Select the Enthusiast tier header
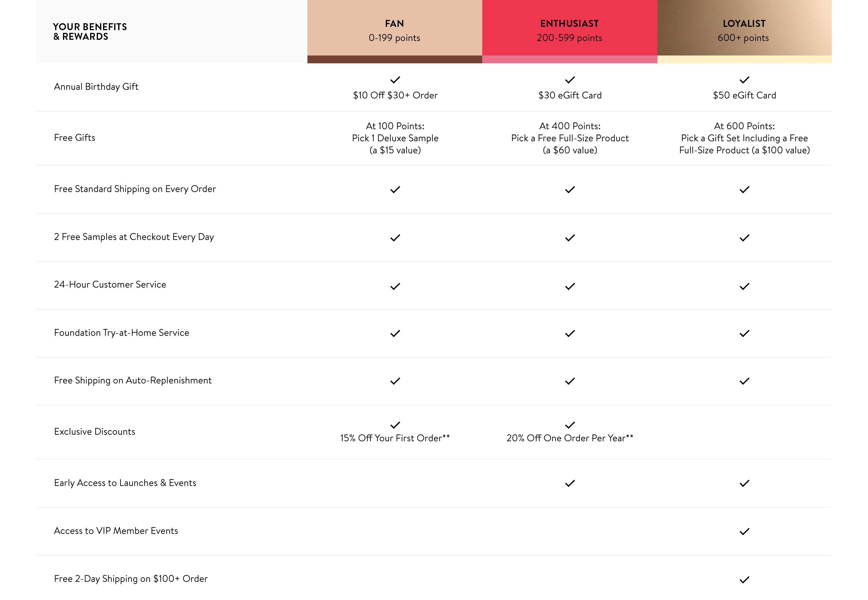868x600 pixels. [x=569, y=30]
